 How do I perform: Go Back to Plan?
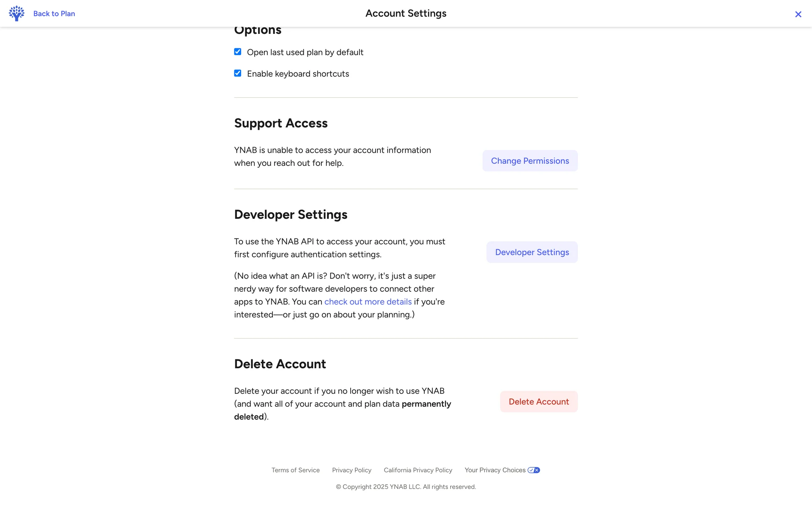pos(54,14)
